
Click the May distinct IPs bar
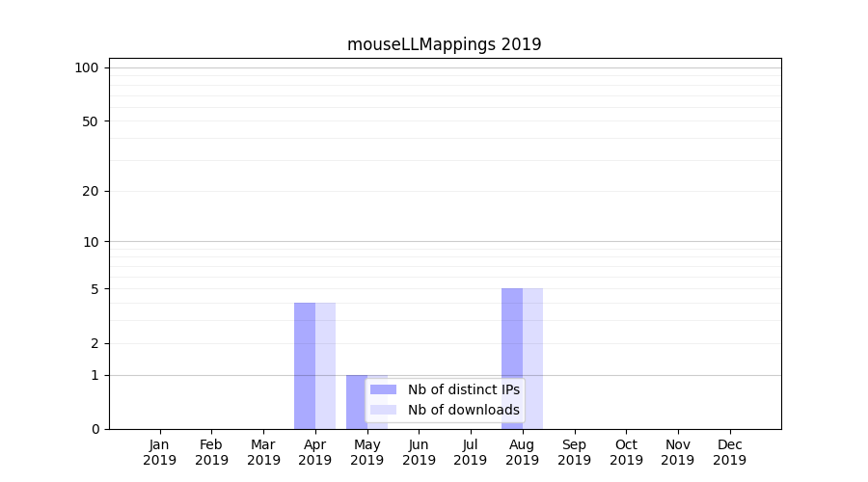pos(356,401)
